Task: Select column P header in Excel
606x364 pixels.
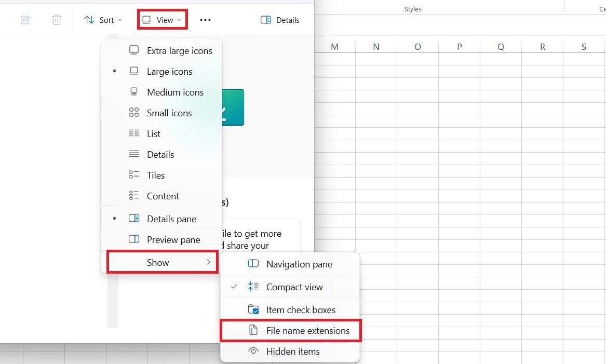Action: (x=460, y=47)
